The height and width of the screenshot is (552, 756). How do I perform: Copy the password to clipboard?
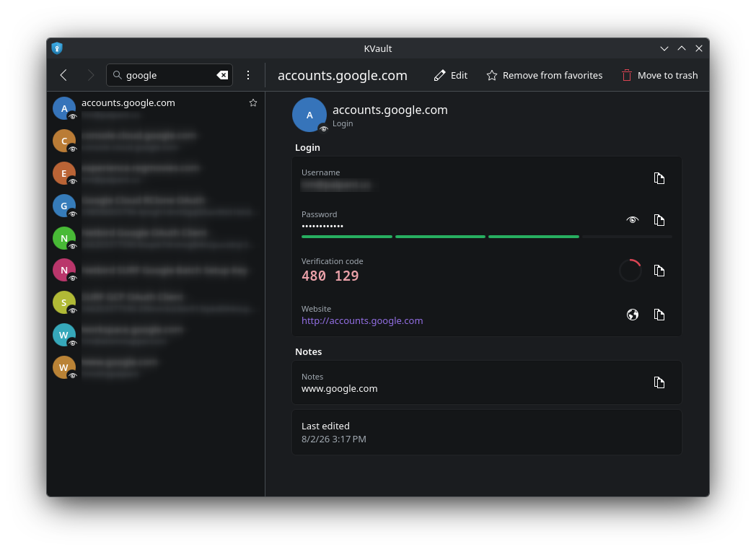tap(659, 220)
